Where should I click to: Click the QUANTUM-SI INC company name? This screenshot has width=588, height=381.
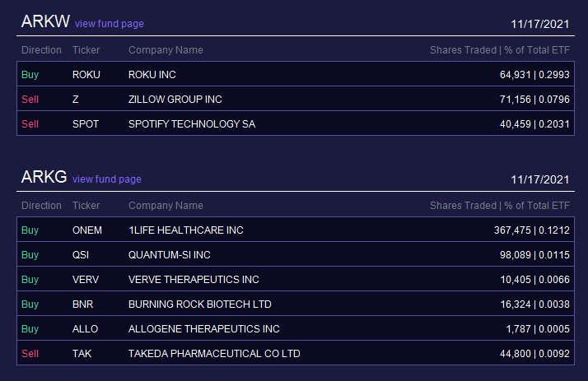169,255
